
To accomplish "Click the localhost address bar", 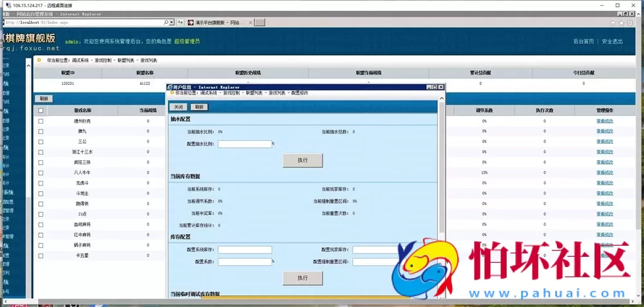I will 82,23.
